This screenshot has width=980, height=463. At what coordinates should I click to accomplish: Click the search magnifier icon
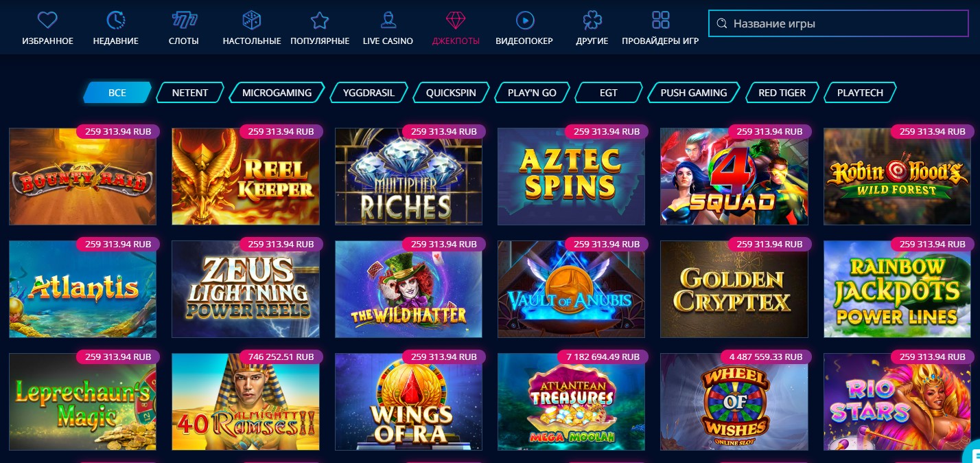coord(721,23)
